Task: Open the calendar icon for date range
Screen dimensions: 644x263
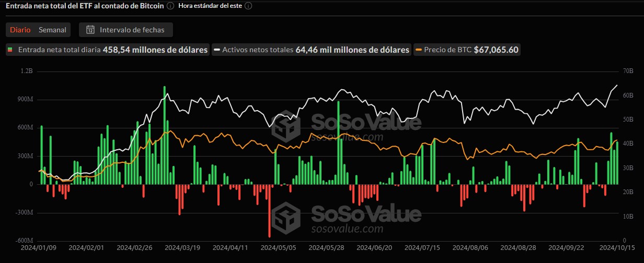Action: point(90,30)
